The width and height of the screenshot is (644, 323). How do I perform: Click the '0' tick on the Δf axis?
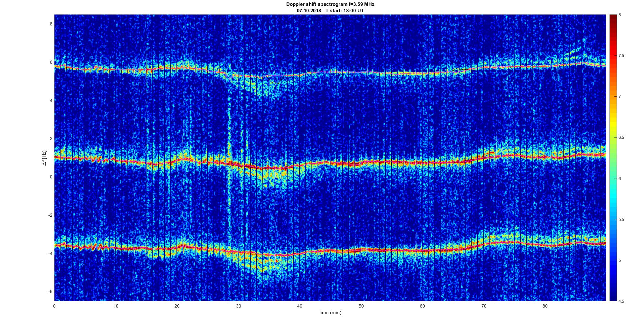pos(51,177)
